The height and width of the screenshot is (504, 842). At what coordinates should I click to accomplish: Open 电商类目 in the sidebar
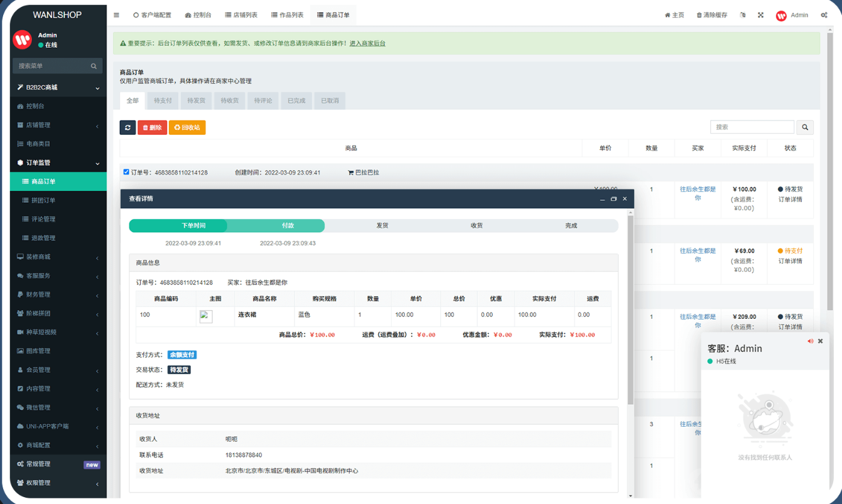(58, 144)
